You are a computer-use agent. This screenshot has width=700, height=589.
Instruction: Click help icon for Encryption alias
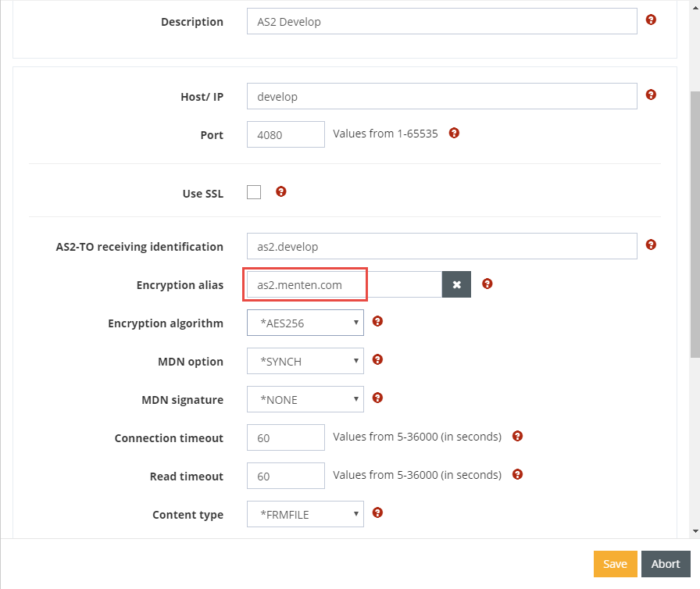point(487,284)
